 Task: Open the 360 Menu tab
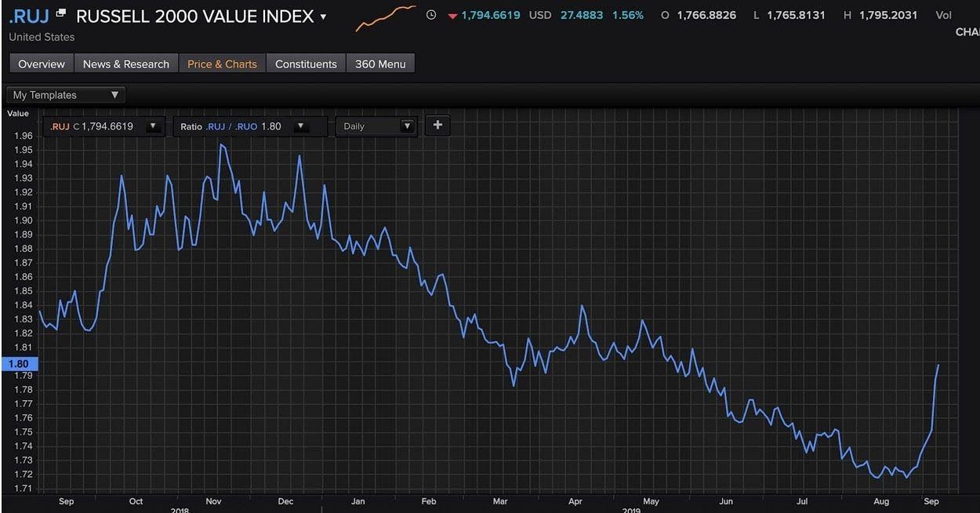click(x=380, y=64)
